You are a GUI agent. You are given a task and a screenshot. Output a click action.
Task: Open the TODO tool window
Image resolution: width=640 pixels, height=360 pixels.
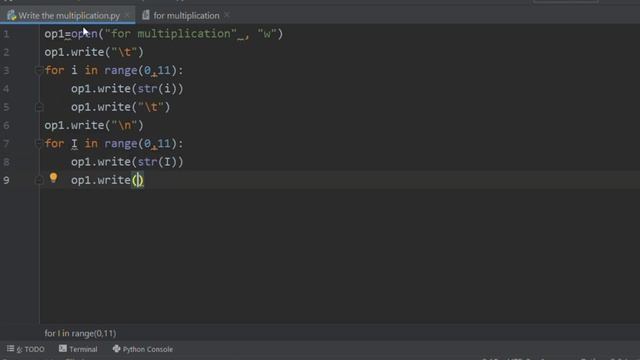(x=26, y=349)
